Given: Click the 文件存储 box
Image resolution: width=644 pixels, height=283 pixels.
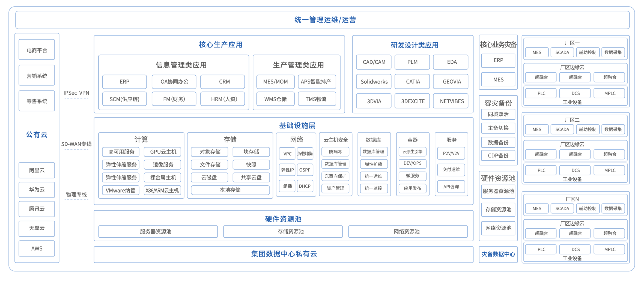Looking at the screenshot, I should 210,165.
